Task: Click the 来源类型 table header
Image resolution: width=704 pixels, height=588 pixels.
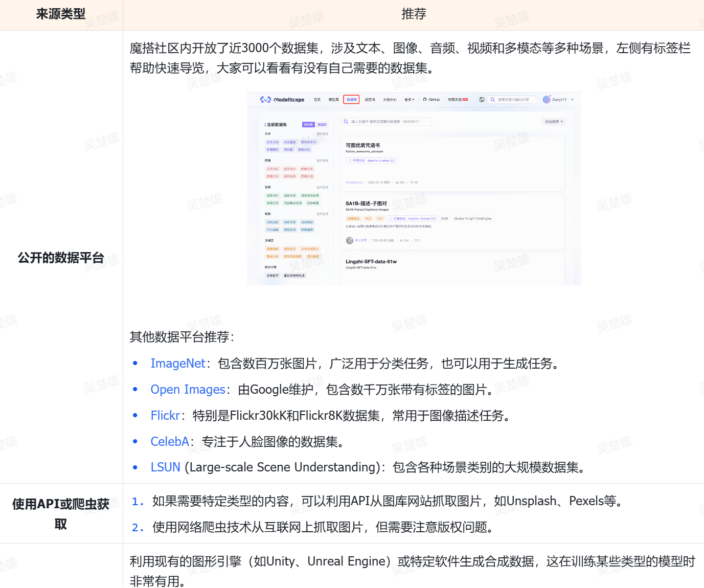Action: (61, 14)
